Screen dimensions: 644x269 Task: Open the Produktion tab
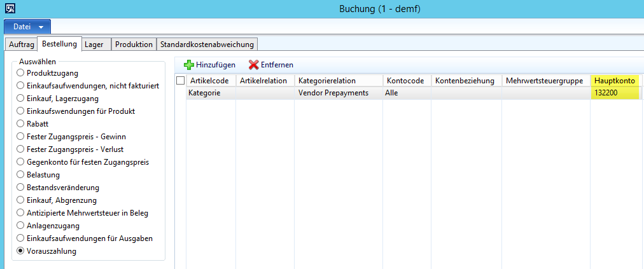pos(134,45)
